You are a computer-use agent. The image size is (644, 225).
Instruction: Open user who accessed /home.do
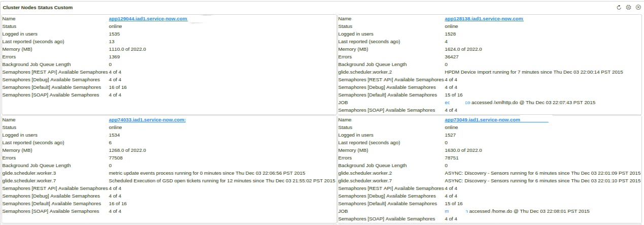click(x=456, y=211)
